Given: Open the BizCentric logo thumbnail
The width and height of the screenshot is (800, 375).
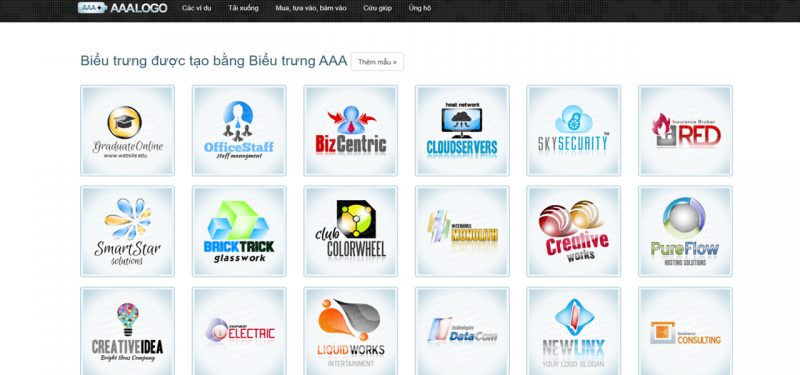Looking at the screenshot, I should click(351, 131).
